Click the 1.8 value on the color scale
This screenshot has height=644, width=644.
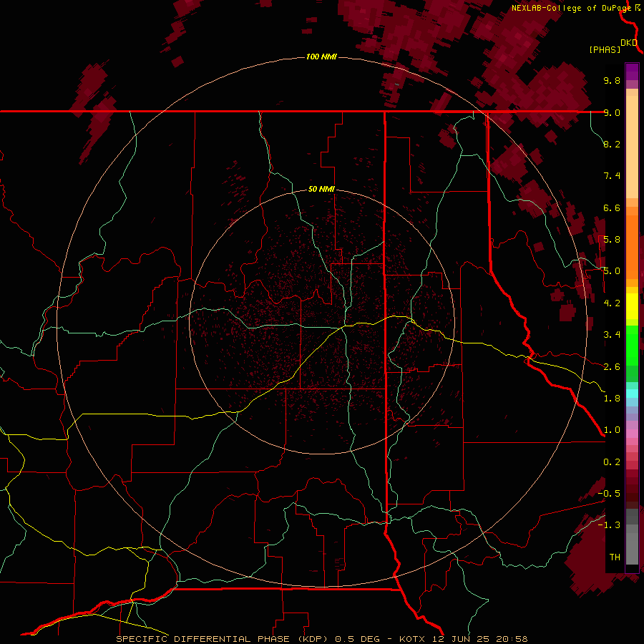tap(612, 399)
